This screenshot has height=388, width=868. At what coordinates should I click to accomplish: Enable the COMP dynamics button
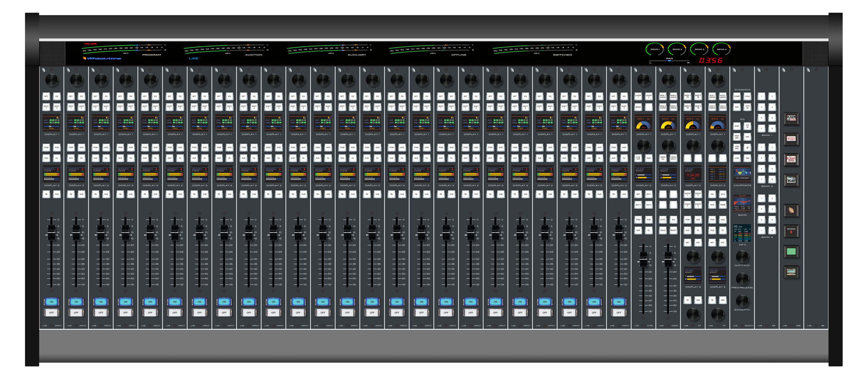pyautogui.click(x=737, y=97)
